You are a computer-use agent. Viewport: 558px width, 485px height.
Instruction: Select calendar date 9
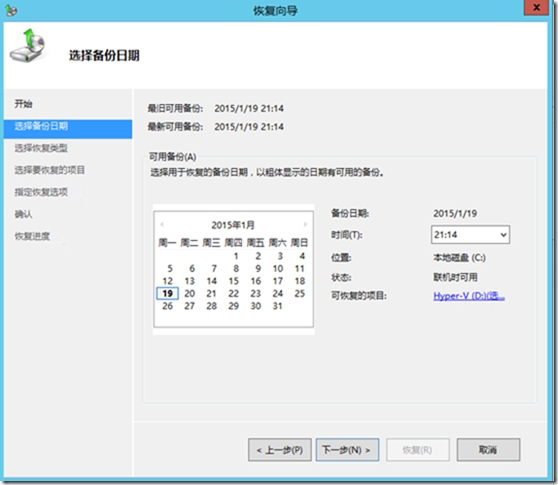click(258, 268)
